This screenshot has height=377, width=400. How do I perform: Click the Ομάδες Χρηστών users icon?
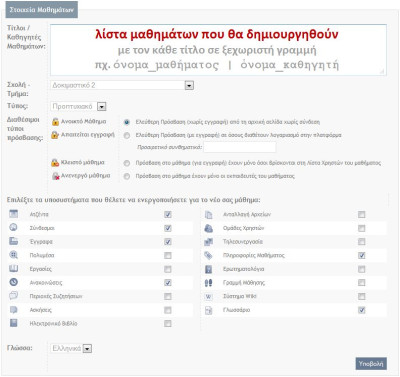(x=208, y=228)
